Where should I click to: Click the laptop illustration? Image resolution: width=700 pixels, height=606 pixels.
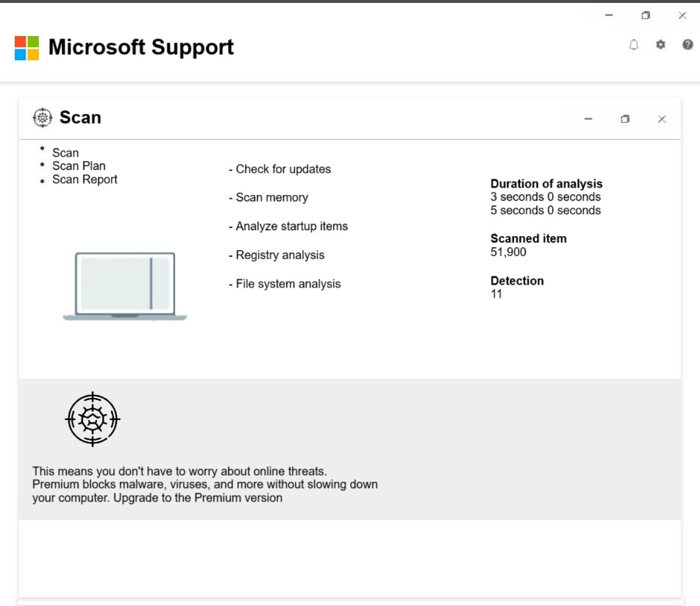125,286
